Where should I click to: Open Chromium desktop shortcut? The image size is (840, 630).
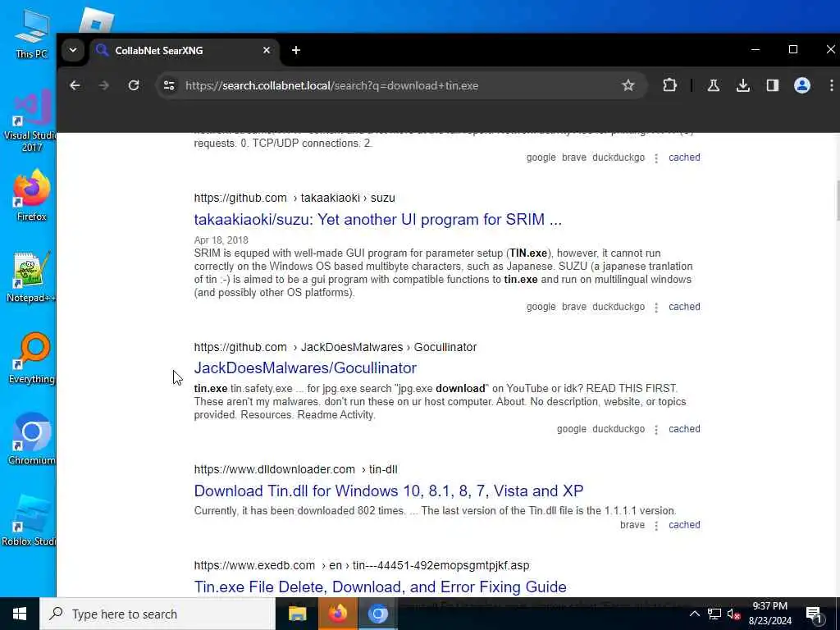31,439
